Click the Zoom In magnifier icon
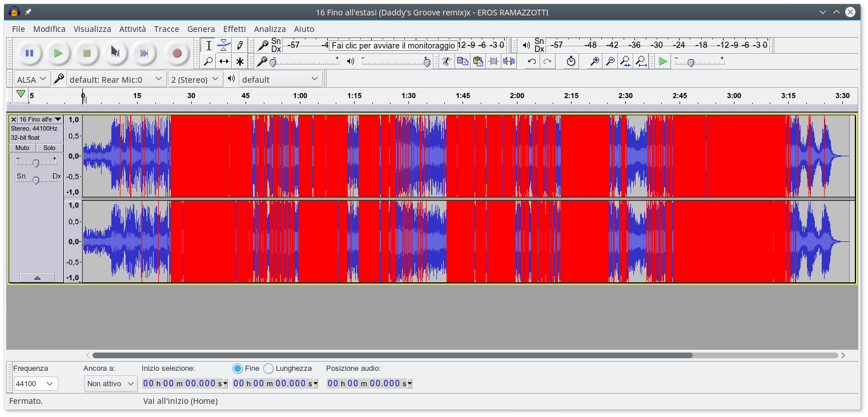 coord(595,61)
